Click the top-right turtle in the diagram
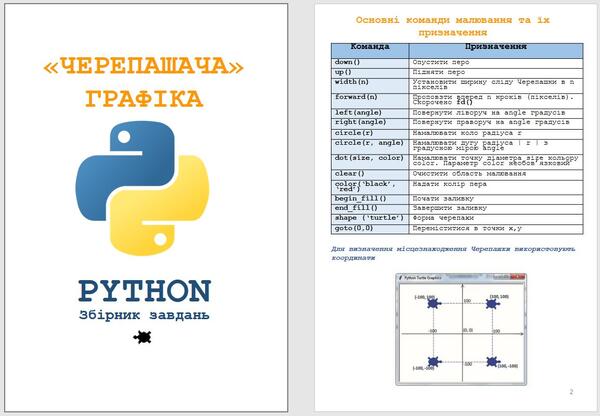This screenshot has width=600, height=416. (492, 304)
